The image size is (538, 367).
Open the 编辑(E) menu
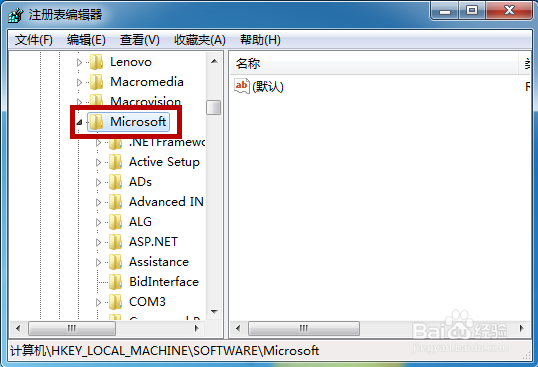86,40
